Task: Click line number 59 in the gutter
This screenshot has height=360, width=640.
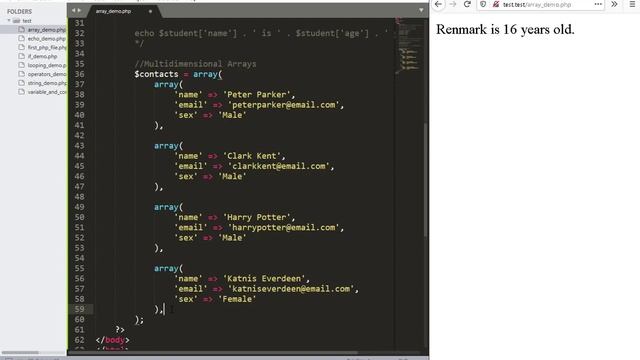Action: 80,309
